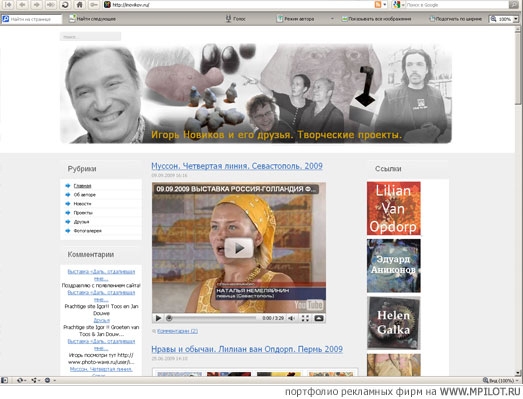Click the video progress seek bar
This screenshot has height=399, width=523.
click(212, 318)
